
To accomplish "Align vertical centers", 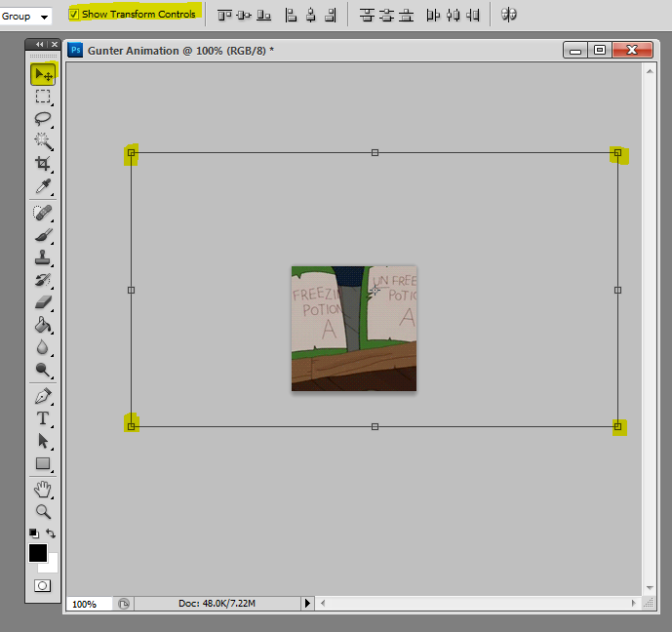I will 244,16.
